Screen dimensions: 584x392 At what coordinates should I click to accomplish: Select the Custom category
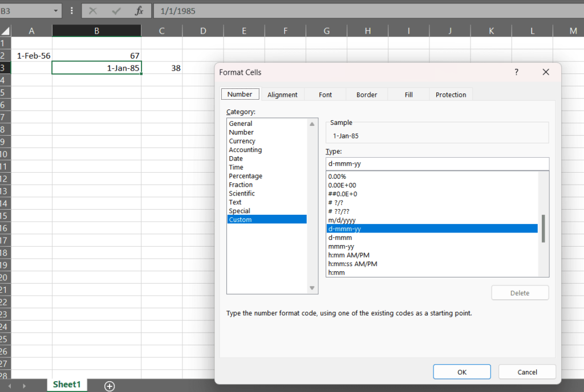pyautogui.click(x=267, y=219)
